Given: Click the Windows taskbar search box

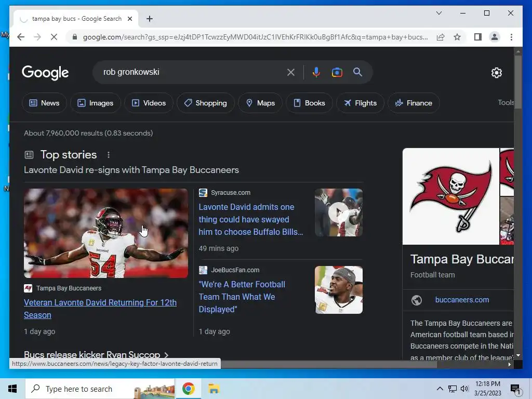Looking at the screenshot, I should [x=100, y=389].
